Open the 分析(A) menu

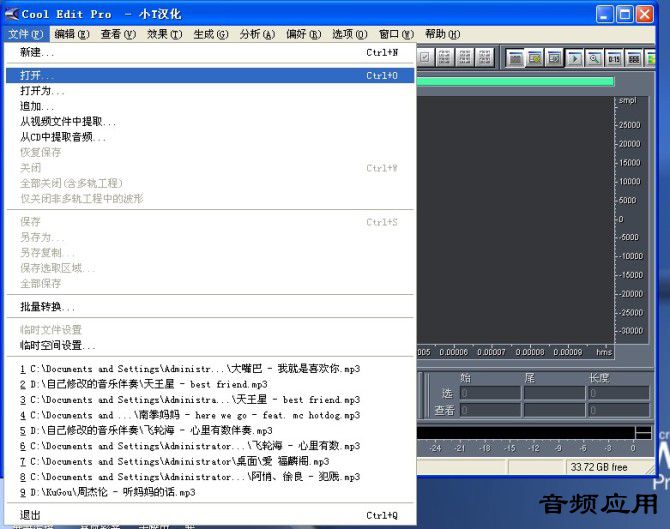(x=257, y=34)
